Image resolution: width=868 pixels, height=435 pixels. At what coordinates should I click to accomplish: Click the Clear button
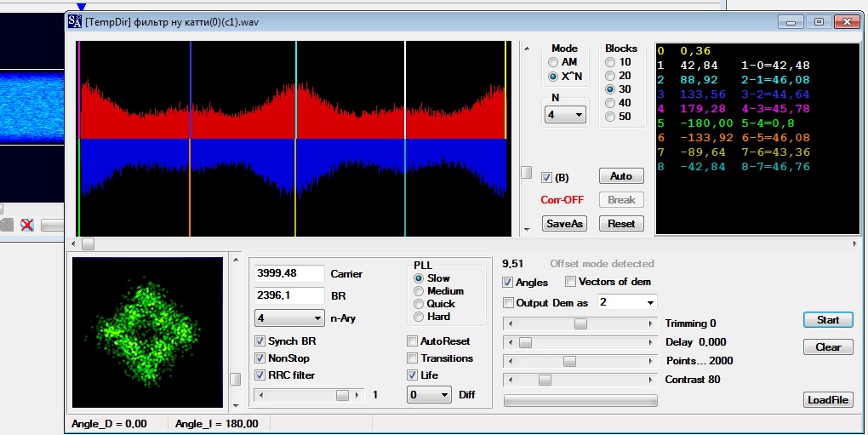coord(828,347)
